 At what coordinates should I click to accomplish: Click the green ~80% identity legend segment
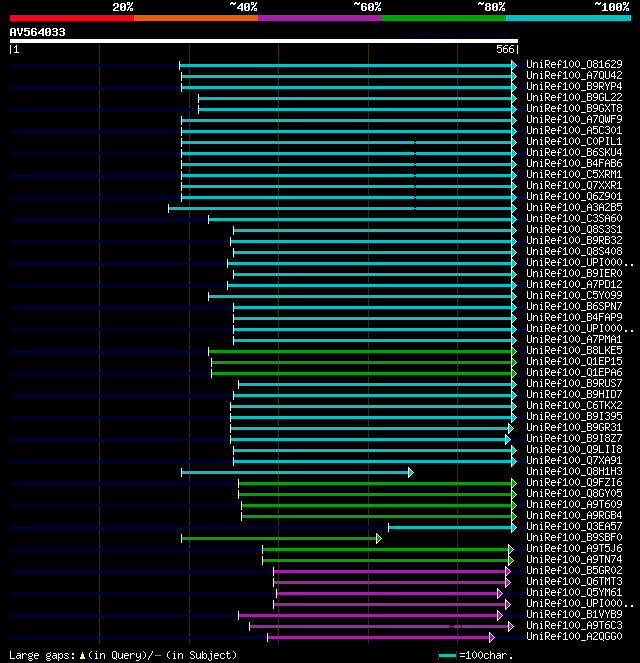[444, 18]
